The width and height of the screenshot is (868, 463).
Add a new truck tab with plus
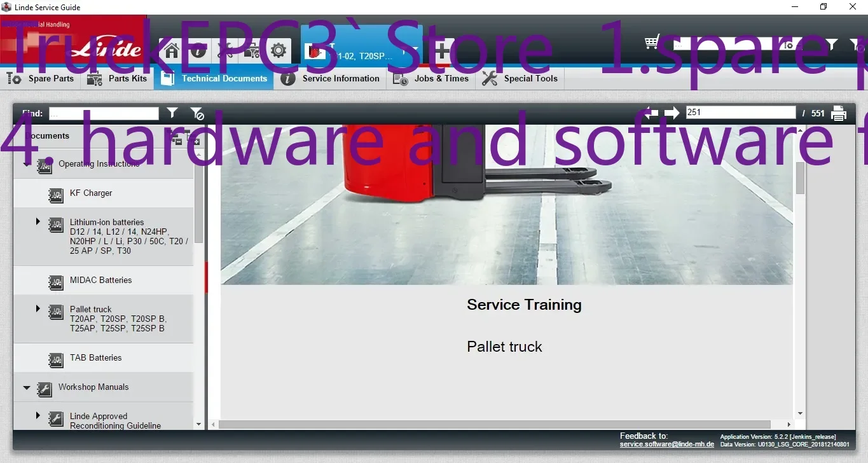point(443,51)
